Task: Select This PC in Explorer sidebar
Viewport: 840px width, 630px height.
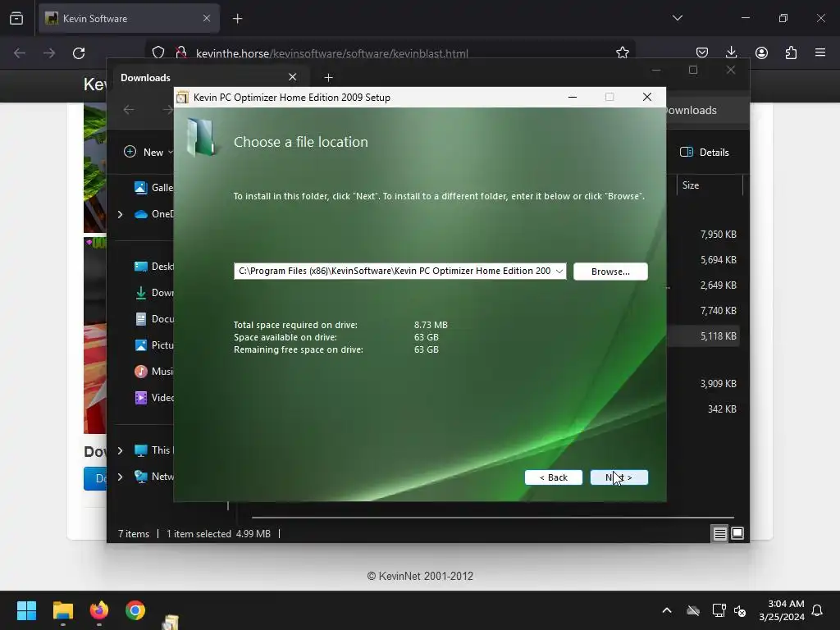Action: 153,450
